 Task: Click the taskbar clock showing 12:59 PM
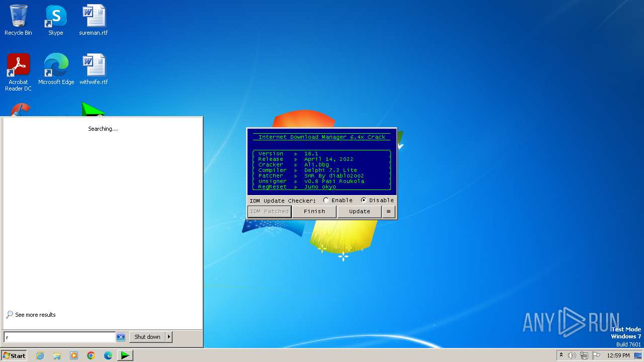point(618,355)
